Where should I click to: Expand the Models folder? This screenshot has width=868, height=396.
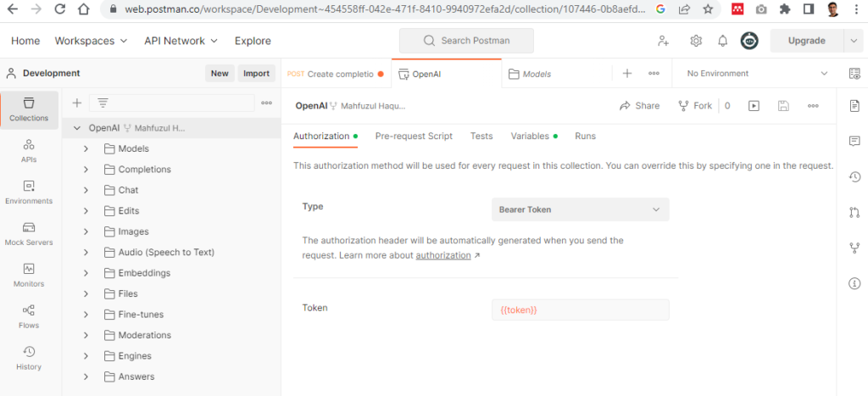(x=86, y=148)
